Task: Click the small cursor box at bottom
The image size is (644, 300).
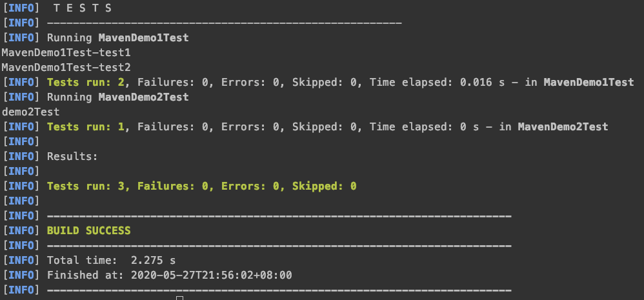Action: click(x=179, y=297)
